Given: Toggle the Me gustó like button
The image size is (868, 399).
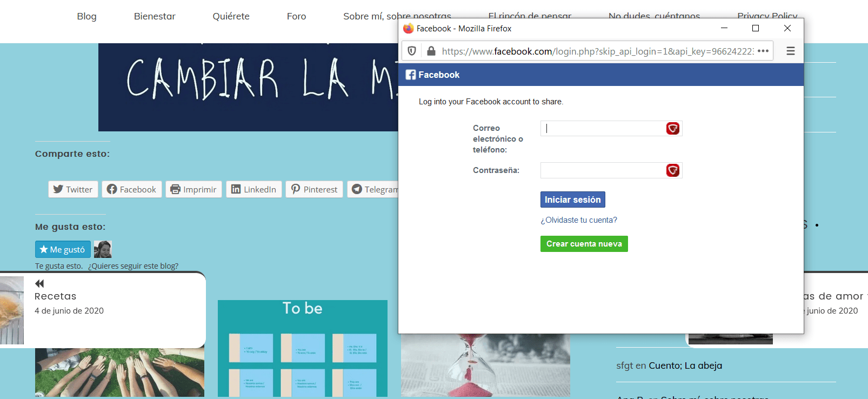Looking at the screenshot, I should 63,249.
